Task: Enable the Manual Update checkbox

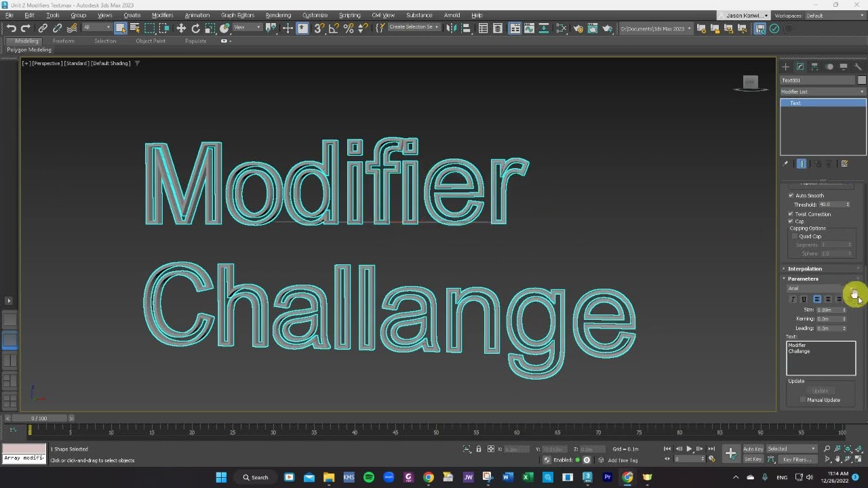Action: 803,400
